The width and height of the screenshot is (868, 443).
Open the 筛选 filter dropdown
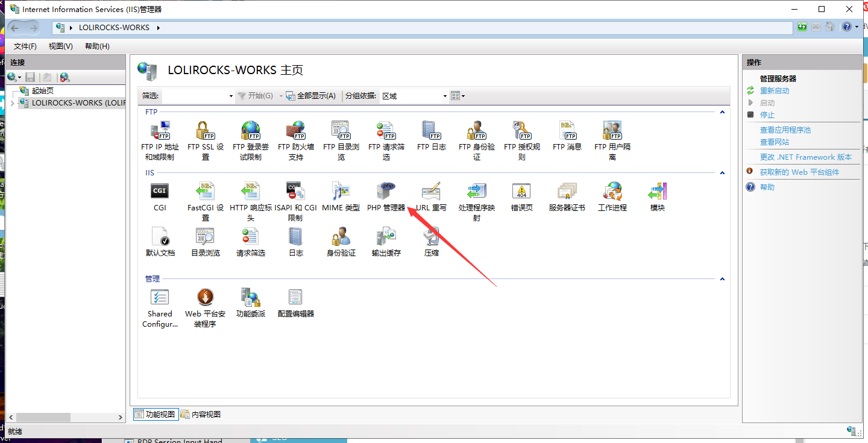tap(231, 96)
